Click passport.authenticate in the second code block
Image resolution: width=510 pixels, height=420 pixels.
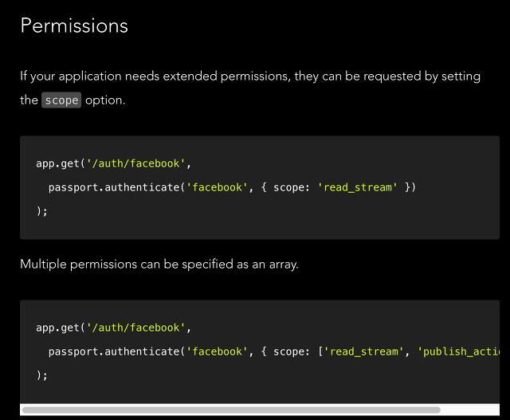point(114,351)
